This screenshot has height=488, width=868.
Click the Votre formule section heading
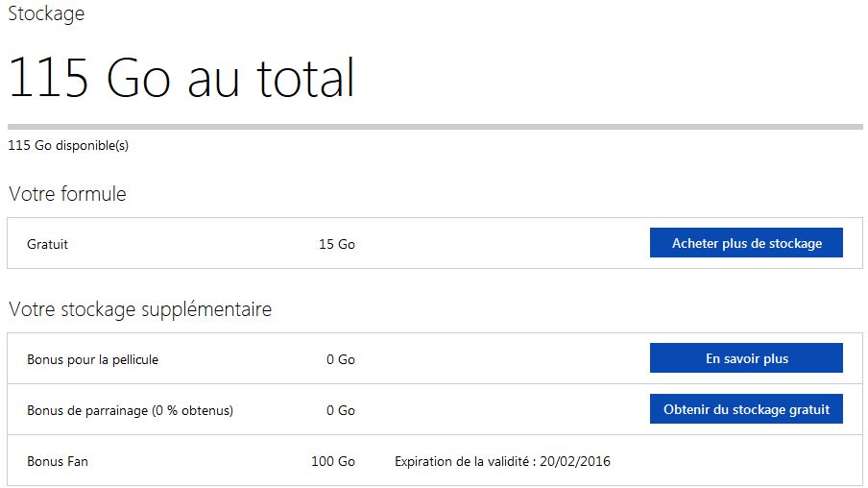pos(67,194)
